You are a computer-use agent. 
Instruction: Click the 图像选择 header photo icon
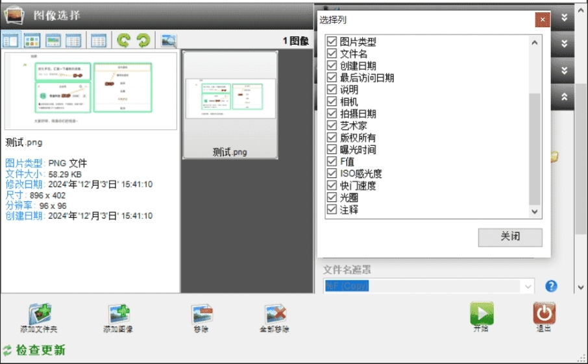point(14,15)
